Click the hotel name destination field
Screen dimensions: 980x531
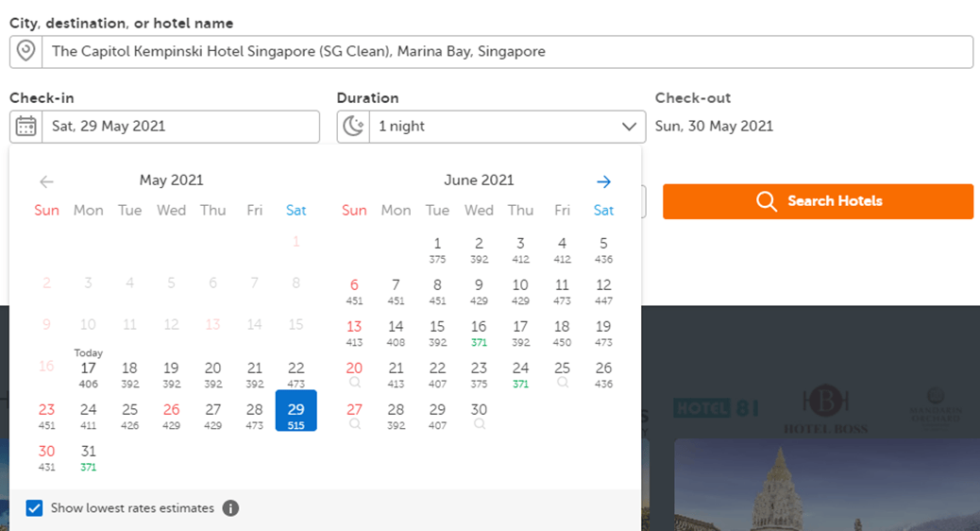pyautogui.click(x=506, y=52)
